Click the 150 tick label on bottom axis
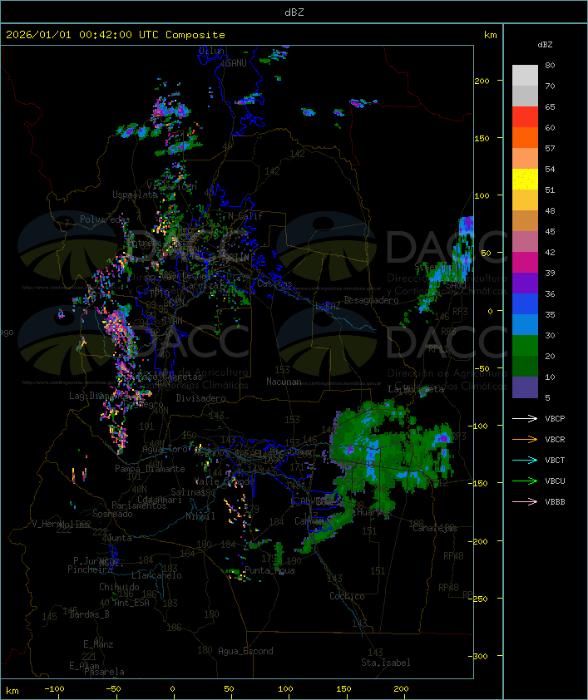Viewport: 588px width, 700px height. pyautogui.click(x=343, y=689)
